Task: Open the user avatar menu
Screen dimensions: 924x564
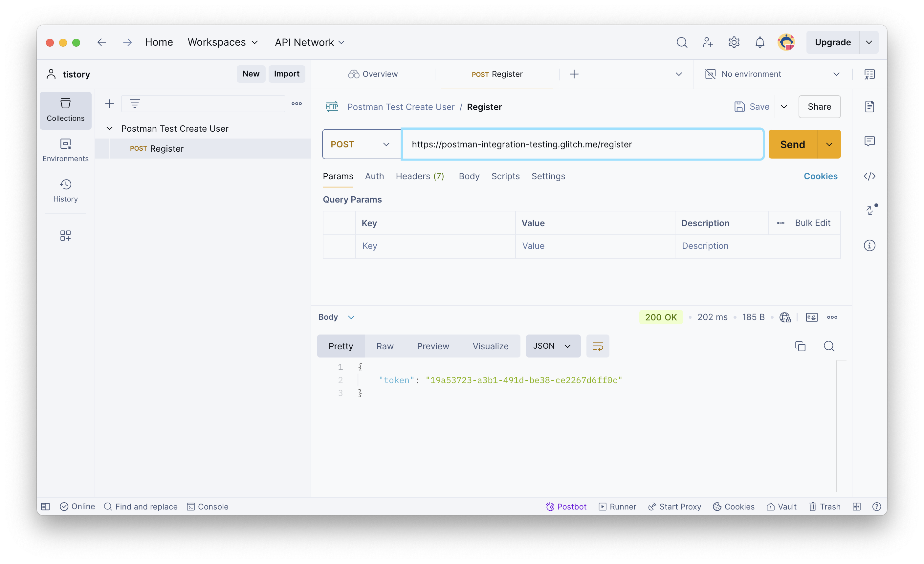Action: 786,42
